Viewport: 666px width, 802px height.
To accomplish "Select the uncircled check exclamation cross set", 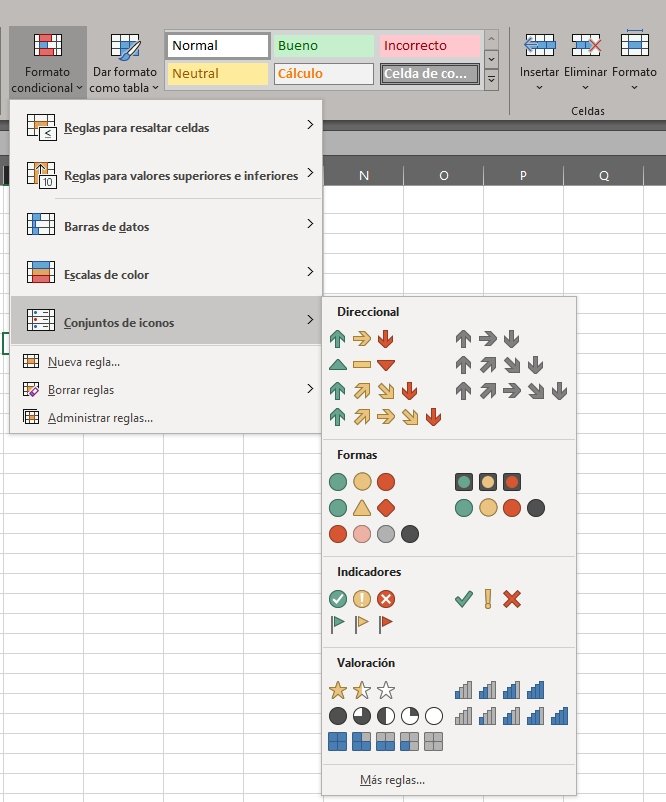I will (x=487, y=598).
